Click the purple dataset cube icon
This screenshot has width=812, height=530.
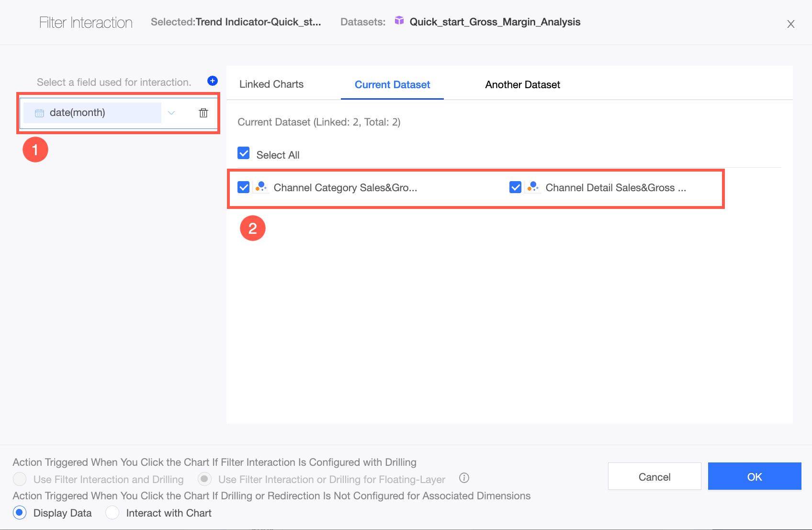coord(399,21)
